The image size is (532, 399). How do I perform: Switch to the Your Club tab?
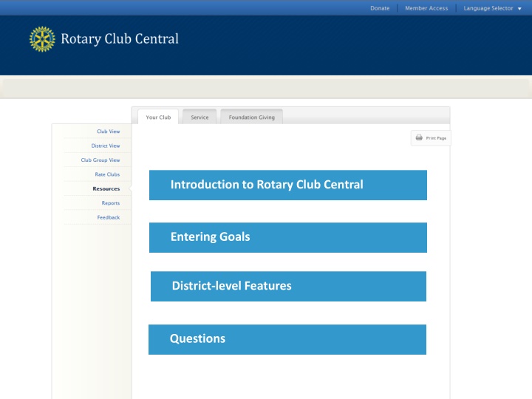pos(158,117)
